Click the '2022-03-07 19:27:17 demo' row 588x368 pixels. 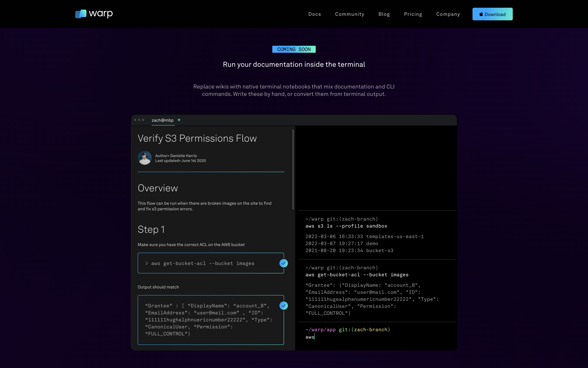pyautogui.click(x=342, y=243)
